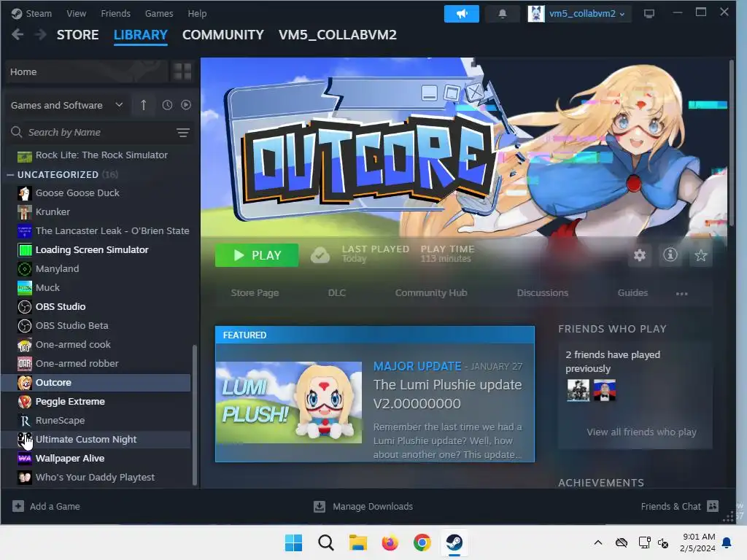The image size is (747, 560).
Task: Open the DLC link
Action: (337, 293)
